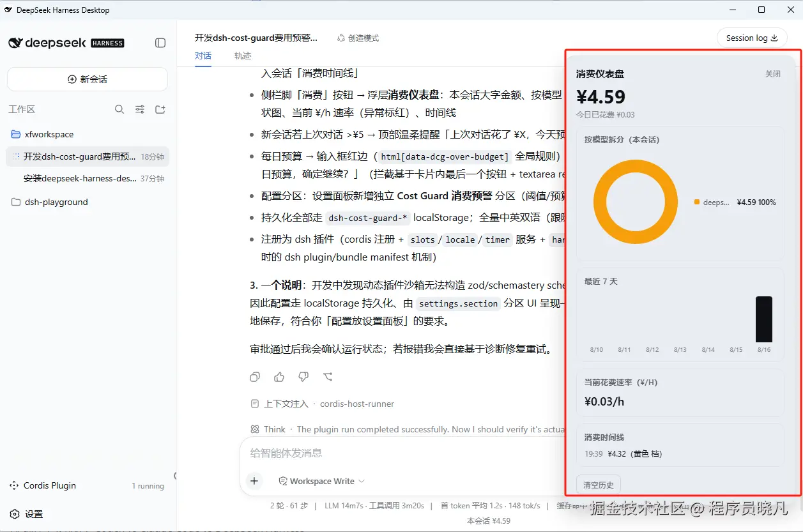The height and width of the screenshot is (532, 803).
Task: Click the thumbs down icon
Action: click(x=303, y=377)
